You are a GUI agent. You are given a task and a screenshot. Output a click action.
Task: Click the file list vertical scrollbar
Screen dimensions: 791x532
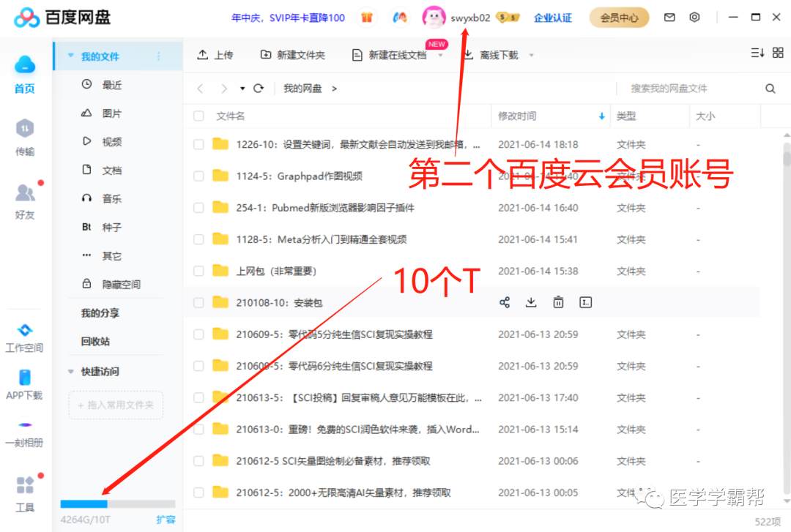[x=787, y=318]
